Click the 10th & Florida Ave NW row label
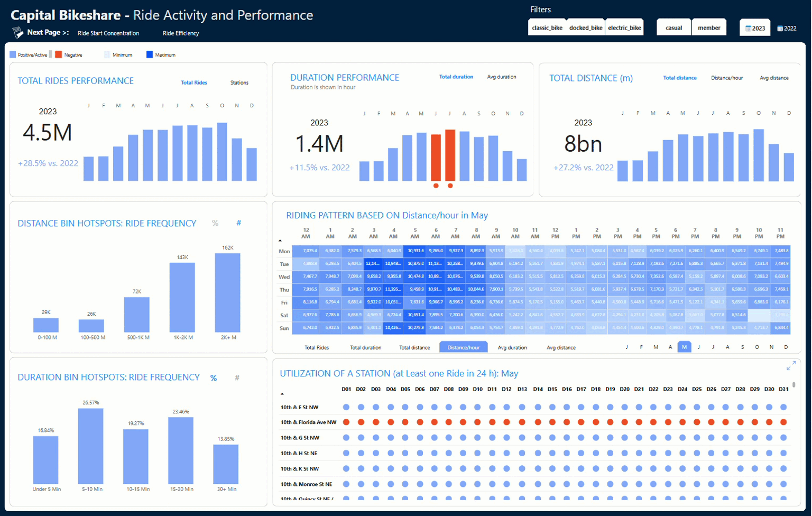This screenshot has height=516, width=812. (308, 422)
